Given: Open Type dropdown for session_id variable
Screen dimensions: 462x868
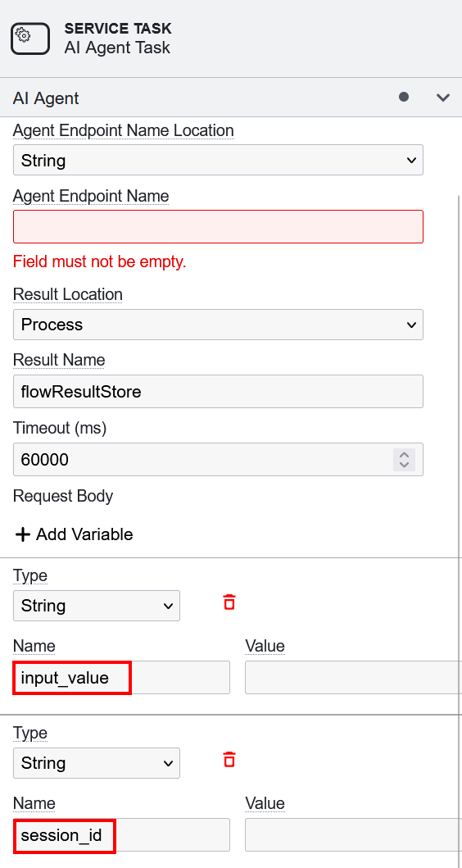Looking at the screenshot, I should (x=97, y=763).
